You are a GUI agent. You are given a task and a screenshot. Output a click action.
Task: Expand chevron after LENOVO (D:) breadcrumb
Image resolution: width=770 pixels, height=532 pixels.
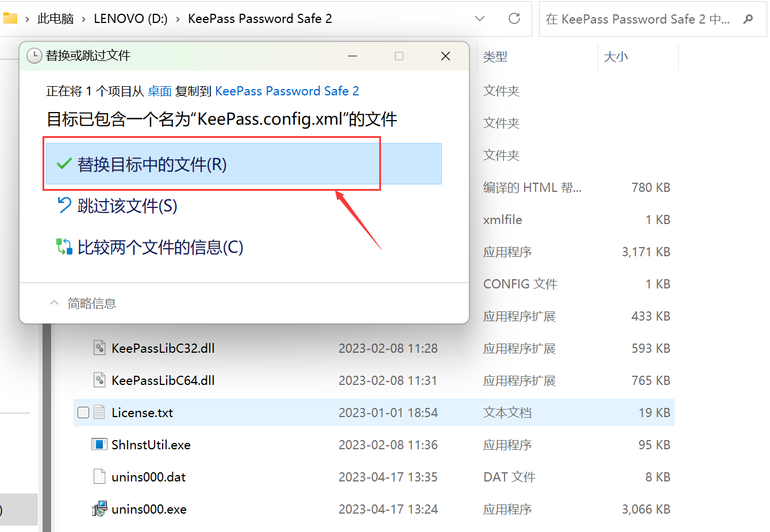(178, 19)
